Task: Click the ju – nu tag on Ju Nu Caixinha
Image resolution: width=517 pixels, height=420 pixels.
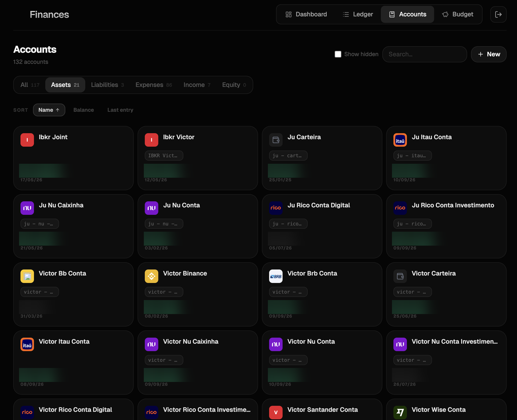Action: click(39, 224)
